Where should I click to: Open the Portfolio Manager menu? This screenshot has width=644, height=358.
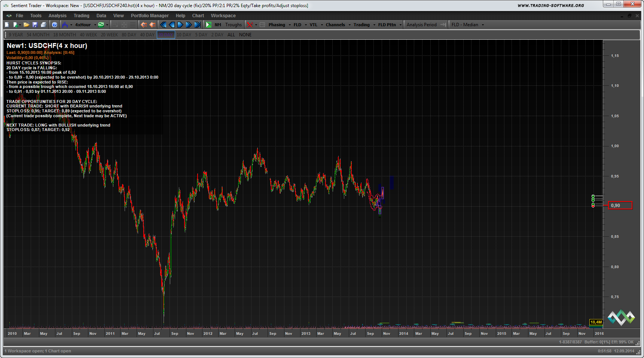(x=150, y=16)
